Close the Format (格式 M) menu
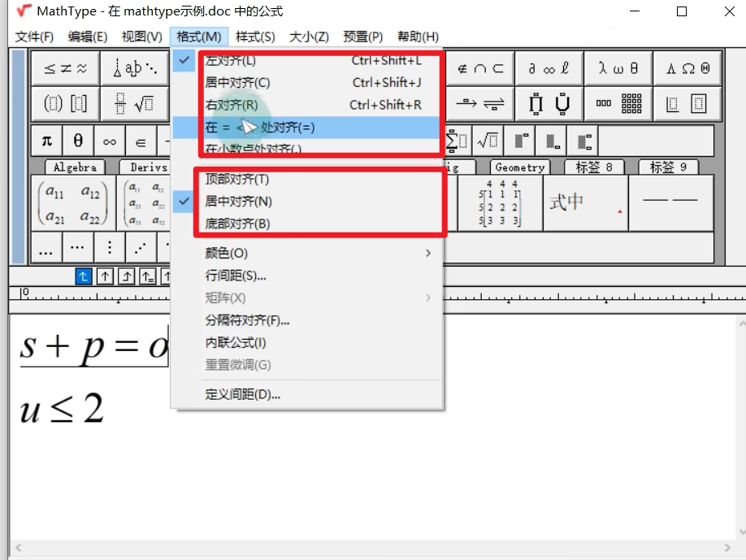The height and width of the screenshot is (560, 746). 199,37
